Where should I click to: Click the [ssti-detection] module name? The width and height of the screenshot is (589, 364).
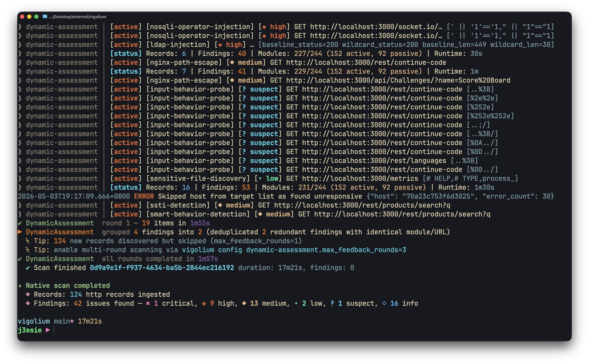coord(178,205)
